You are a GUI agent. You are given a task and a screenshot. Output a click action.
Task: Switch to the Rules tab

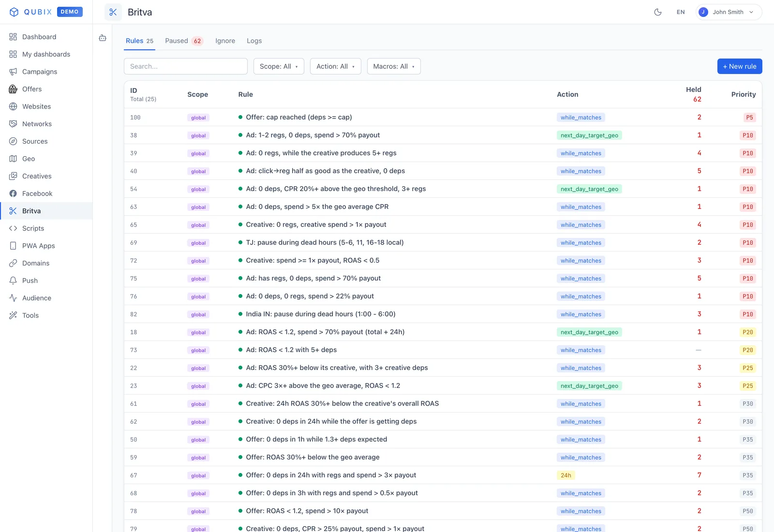click(x=139, y=41)
